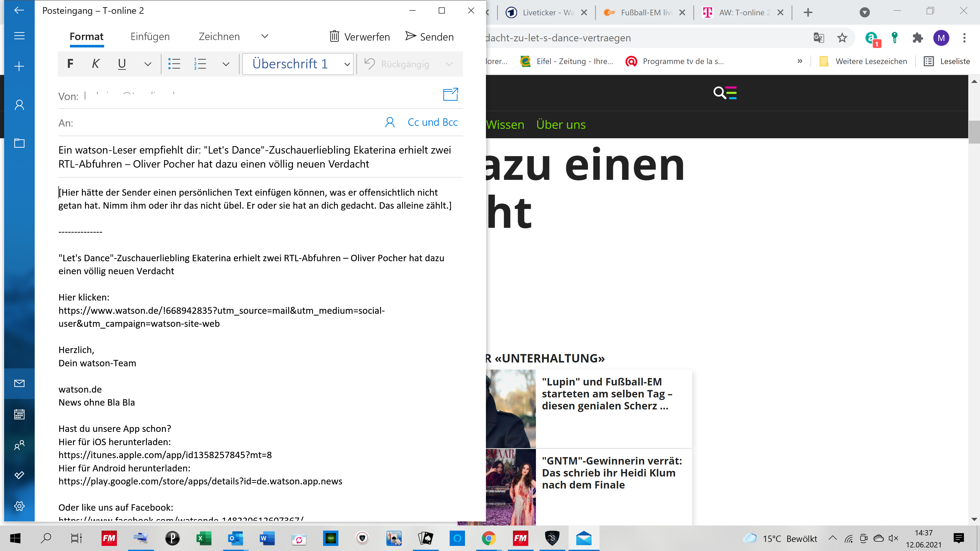Image resolution: width=980 pixels, height=551 pixels.
Task: Switch to the Einfügen tab
Action: click(x=150, y=36)
